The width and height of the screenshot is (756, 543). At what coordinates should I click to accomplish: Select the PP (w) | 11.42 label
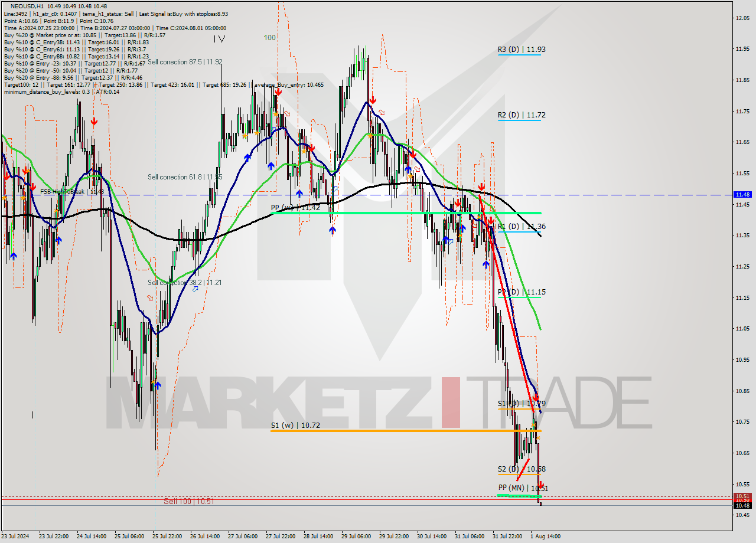click(295, 208)
